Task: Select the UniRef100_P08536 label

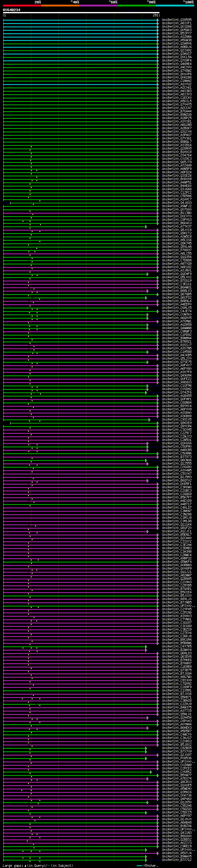Action: coord(176,758)
